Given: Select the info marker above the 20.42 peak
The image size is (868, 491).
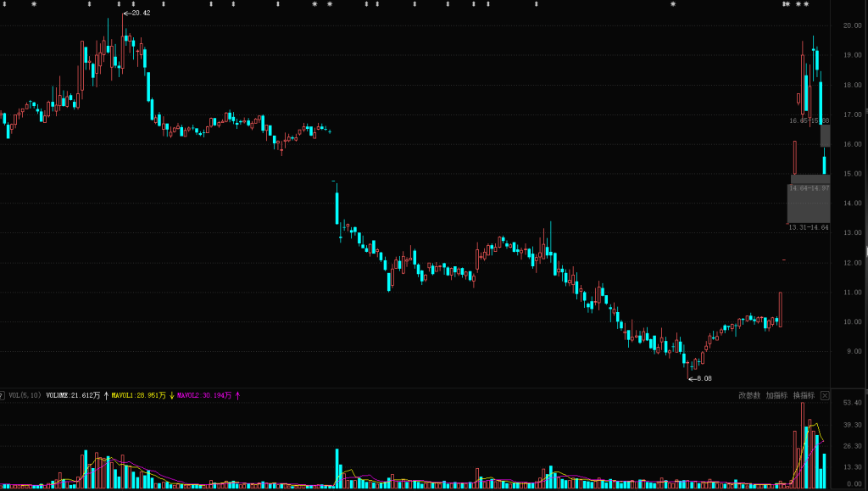Looking at the screenshot, I should click(x=119, y=4).
